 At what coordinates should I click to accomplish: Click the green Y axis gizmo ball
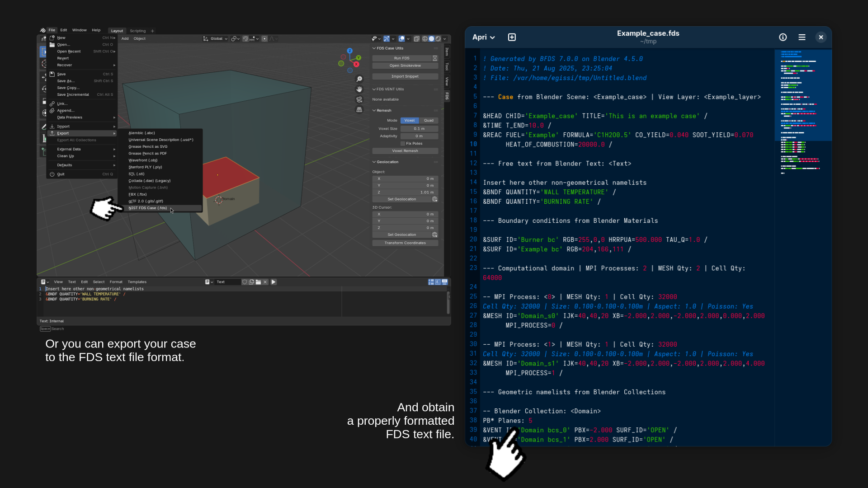pos(359,58)
